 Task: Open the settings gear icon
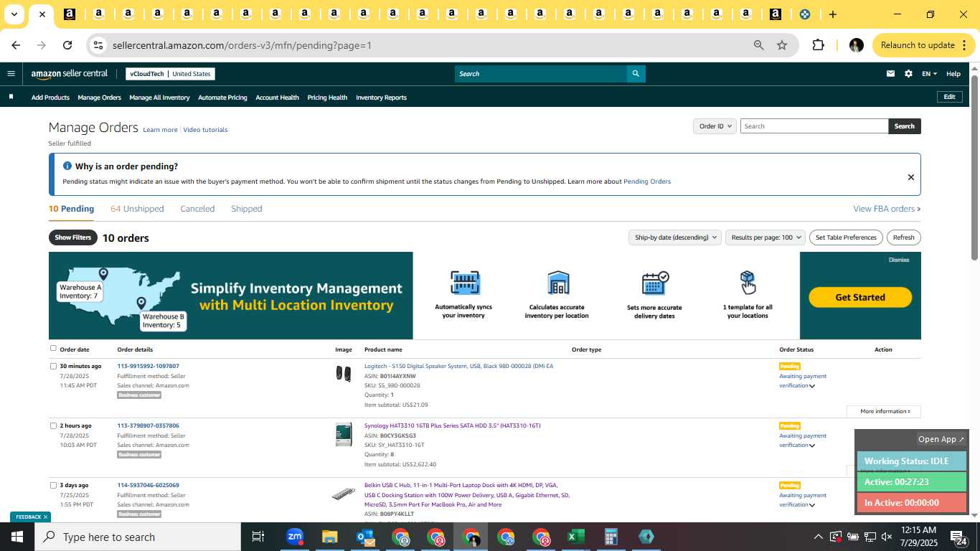pyautogui.click(x=908, y=74)
